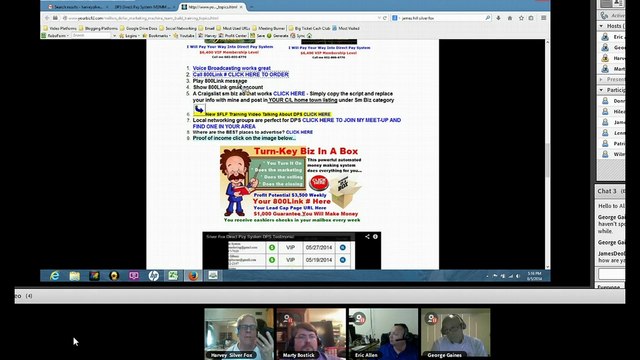Screen dimensions: 640x360
Task: Switch to Firefox in the taskbar
Action: pyautogui.click(x=193, y=276)
